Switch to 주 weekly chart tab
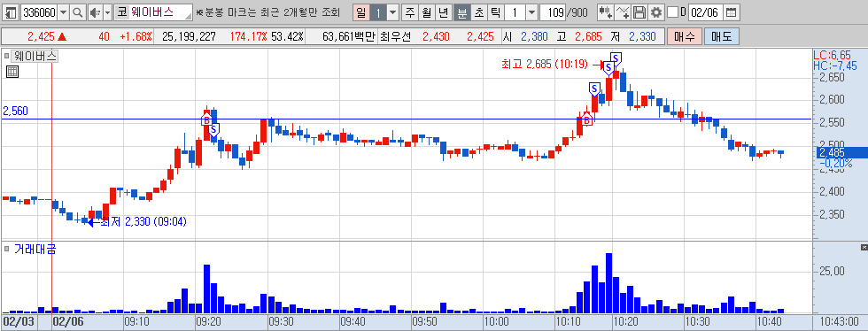 pos(409,12)
